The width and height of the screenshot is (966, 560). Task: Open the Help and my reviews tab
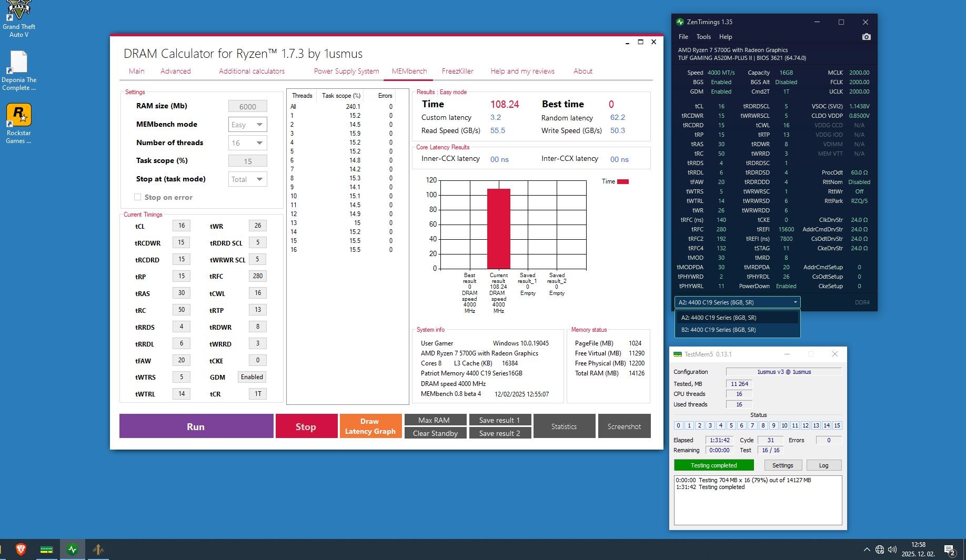pyautogui.click(x=522, y=71)
